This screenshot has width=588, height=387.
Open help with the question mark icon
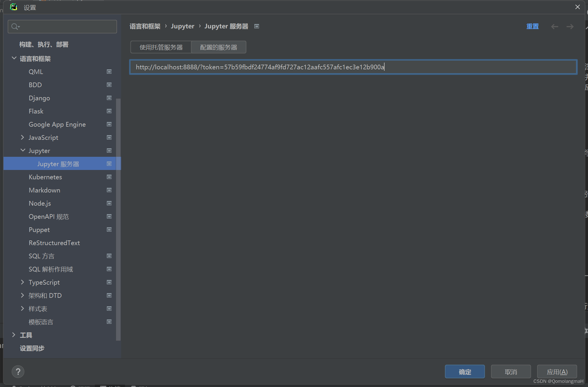click(x=18, y=372)
